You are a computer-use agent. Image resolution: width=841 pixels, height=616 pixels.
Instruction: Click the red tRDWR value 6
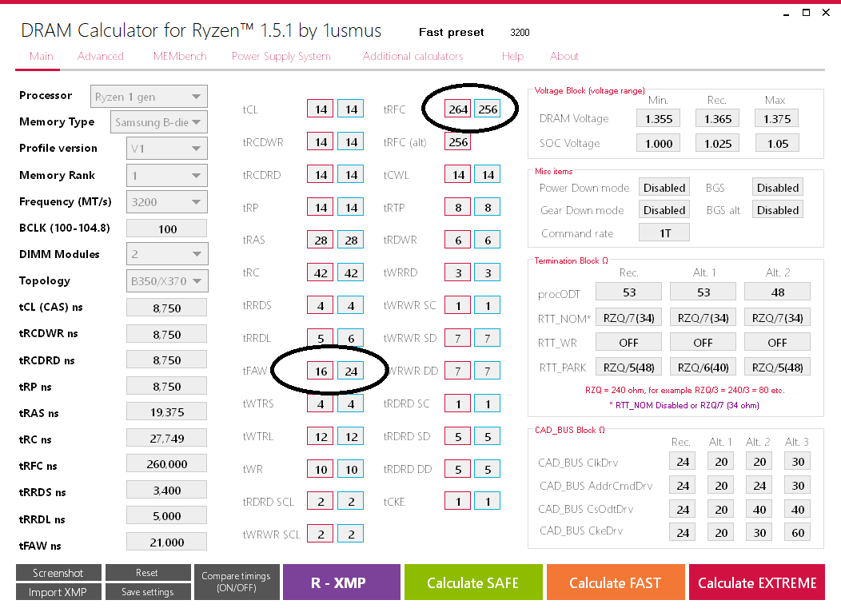coord(457,240)
